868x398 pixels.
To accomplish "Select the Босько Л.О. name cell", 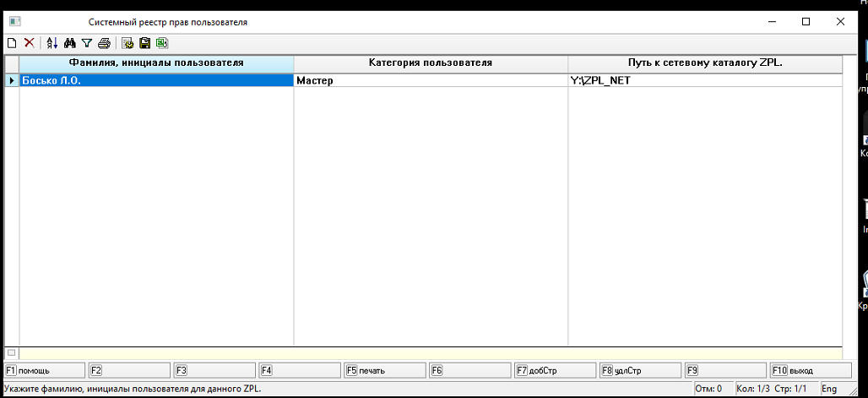I will click(156, 81).
